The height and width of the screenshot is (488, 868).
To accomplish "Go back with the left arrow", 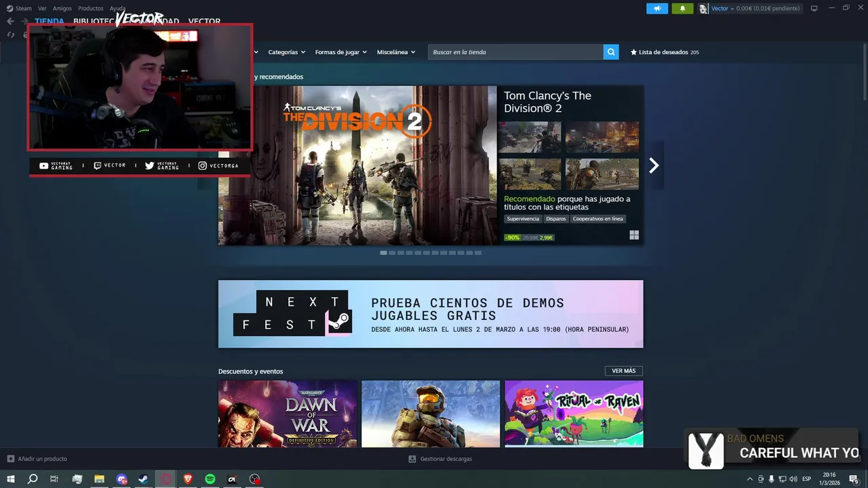I will [10, 21].
